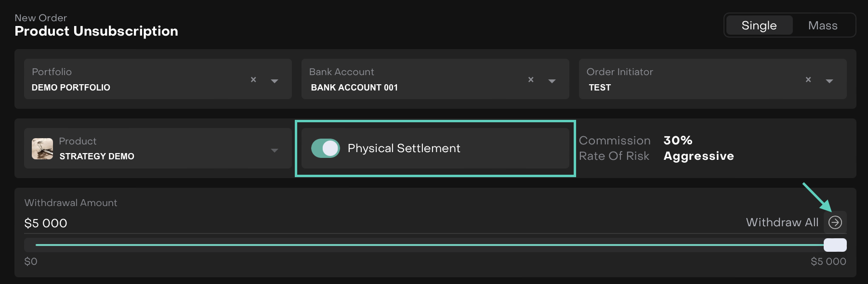The height and width of the screenshot is (284, 868).
Task: Open the Bank Account dropdown
Action: tap(552, 81)
